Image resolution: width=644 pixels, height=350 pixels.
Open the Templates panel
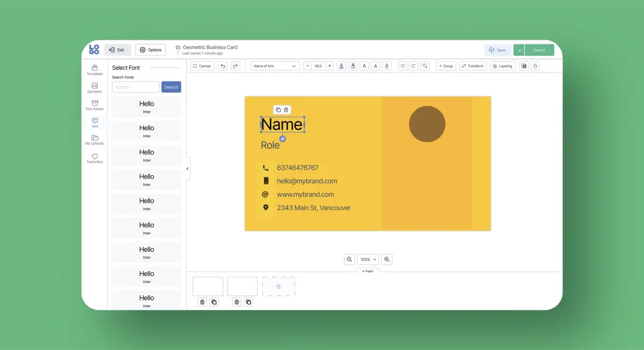coord(94,70)
